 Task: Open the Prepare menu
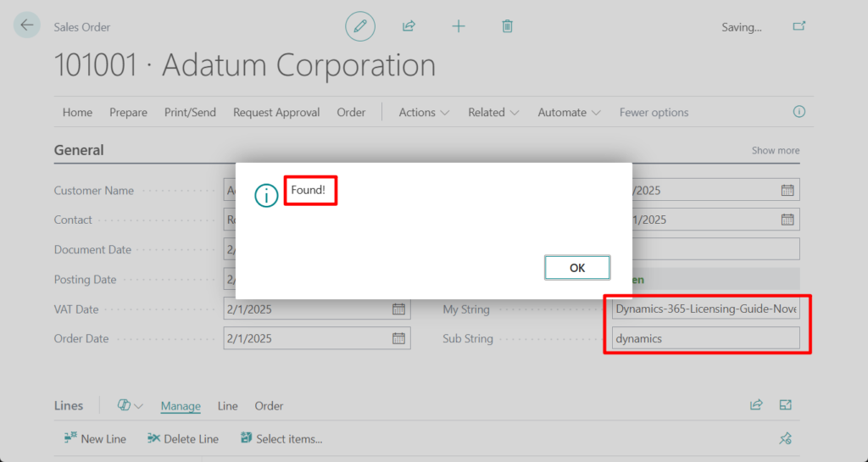tap(128, 112)
